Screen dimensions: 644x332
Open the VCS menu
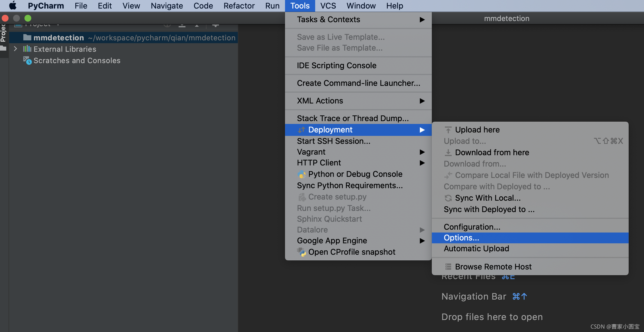click(x=328, y=6)
